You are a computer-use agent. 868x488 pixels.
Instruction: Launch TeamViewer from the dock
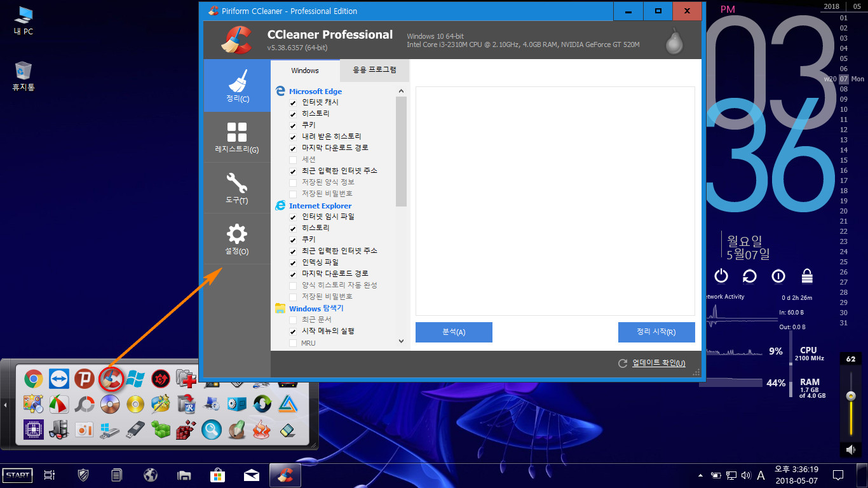(59, 379)
